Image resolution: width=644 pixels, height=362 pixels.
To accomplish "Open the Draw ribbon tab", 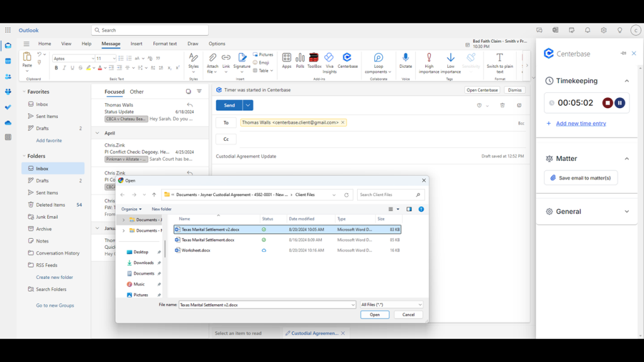I will (x=192, y=43).
